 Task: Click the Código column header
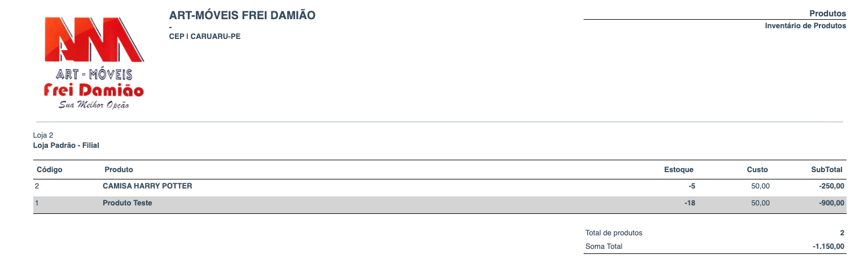[x=49, y=169]
